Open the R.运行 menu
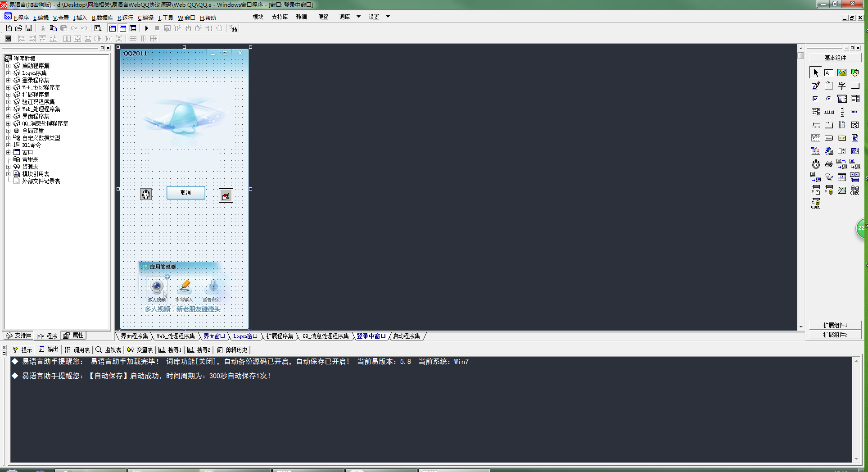Screen dimensions: 868x472 pyautogui.click(x=125, y=18)
